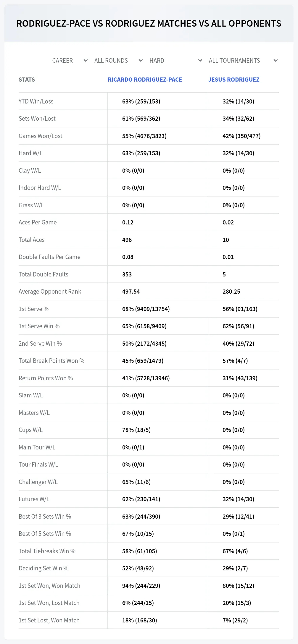
Task: Click the chevron next to CAREER
Action: [86, 61]
